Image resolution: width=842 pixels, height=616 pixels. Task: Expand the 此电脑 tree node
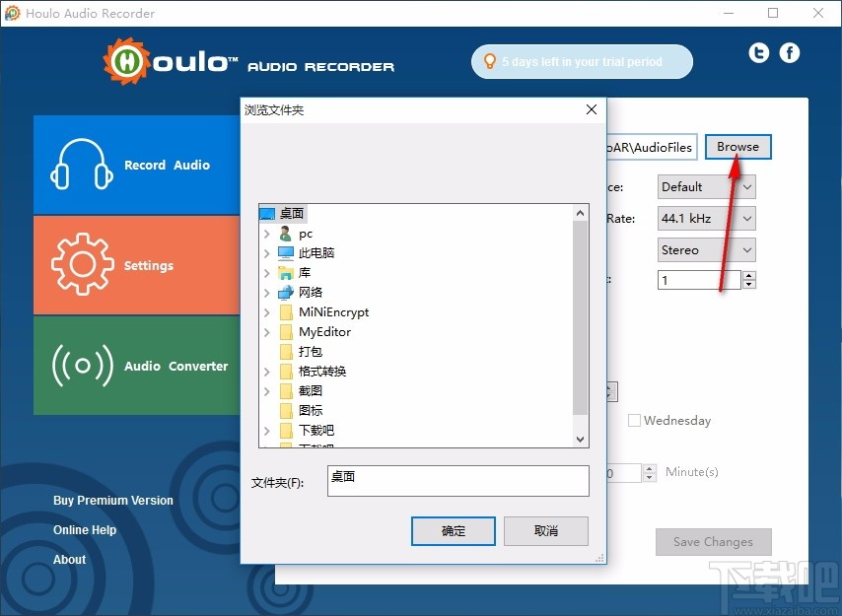tap(266, 252)
